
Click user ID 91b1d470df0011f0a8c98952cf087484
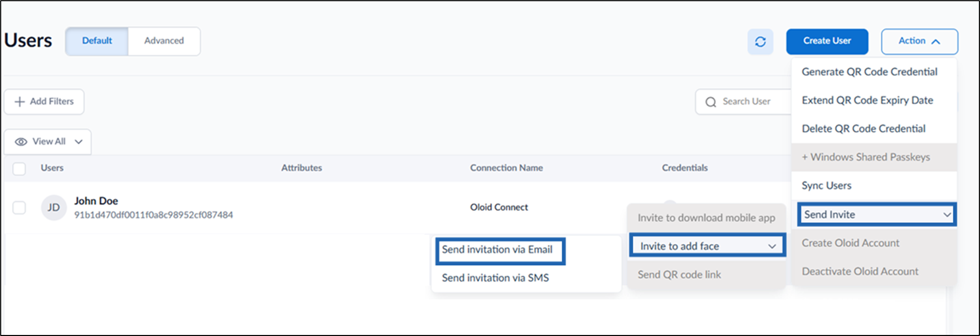pos(154,215)
